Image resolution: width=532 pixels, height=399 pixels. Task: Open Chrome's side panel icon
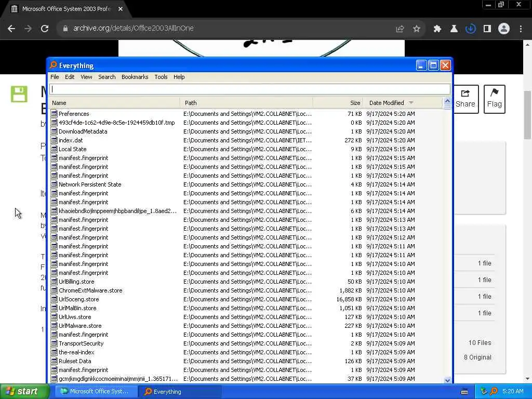pos(487,29)
